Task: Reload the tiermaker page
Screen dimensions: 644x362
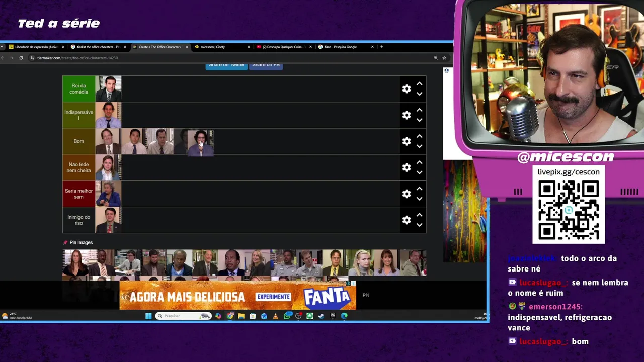Action: (21, 58)
